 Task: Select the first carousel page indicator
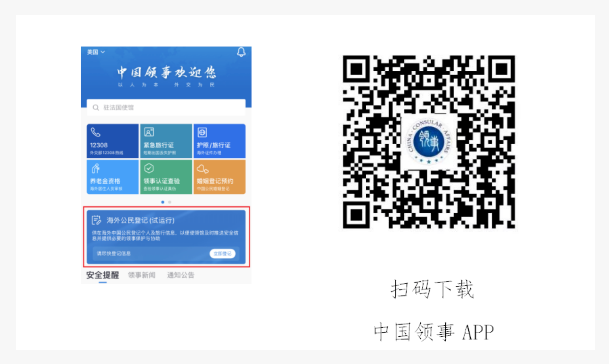163,202
